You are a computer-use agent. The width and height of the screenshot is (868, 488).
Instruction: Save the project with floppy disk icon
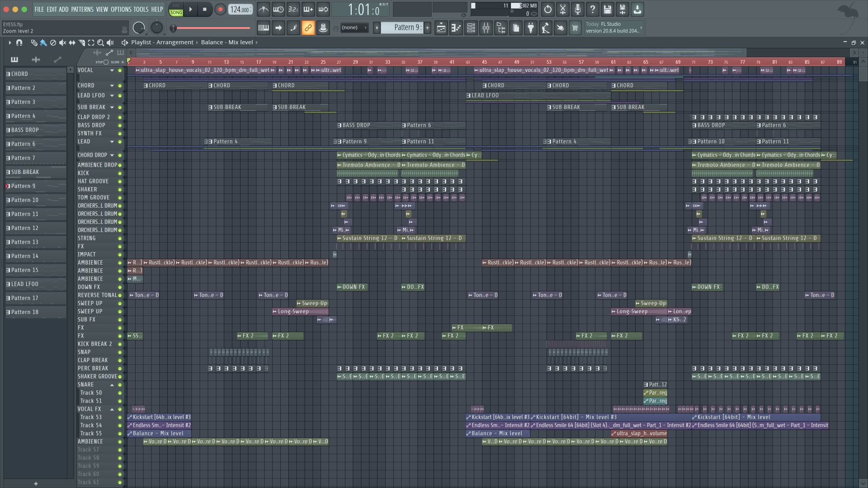608,9
